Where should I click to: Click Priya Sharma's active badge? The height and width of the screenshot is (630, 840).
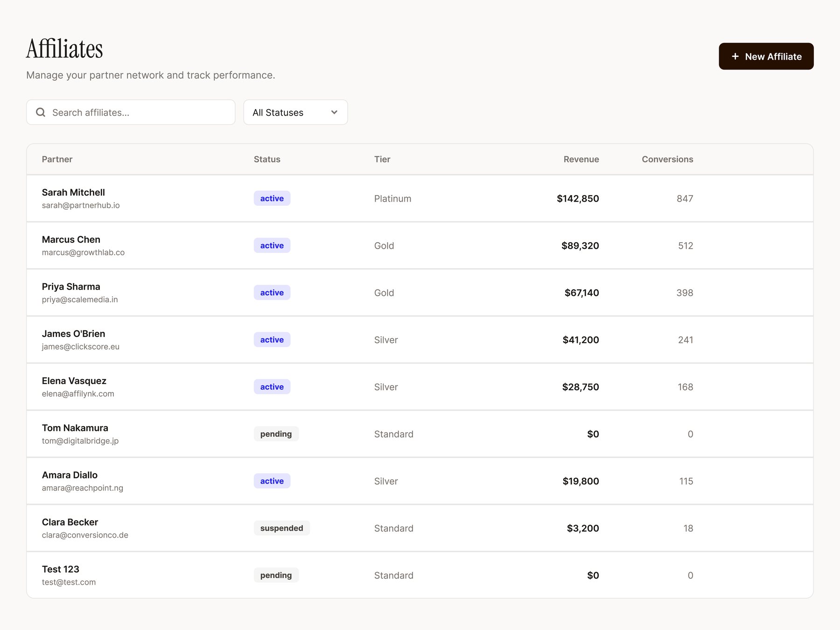(x=272, y=293)
